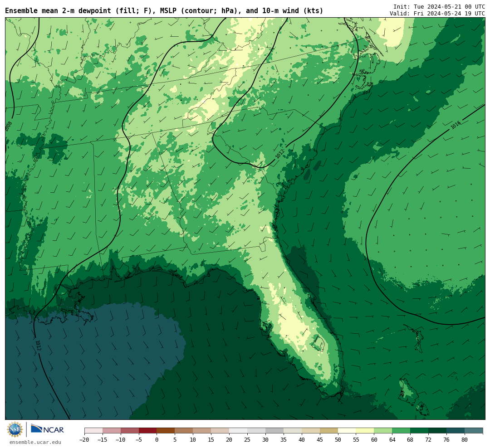Click the −15 colorbar tick label
This screenshot has width=490, height=448.
pyautogui.click(x=103, y=440)
